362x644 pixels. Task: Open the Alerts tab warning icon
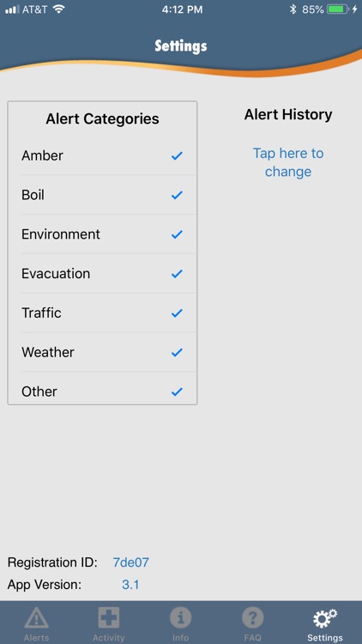coord(36,617)
